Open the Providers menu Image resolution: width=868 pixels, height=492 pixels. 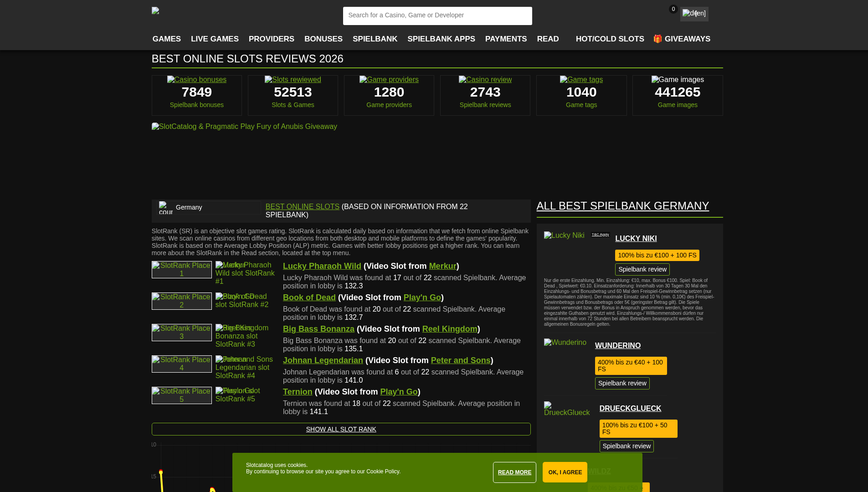tap(272, 39)
